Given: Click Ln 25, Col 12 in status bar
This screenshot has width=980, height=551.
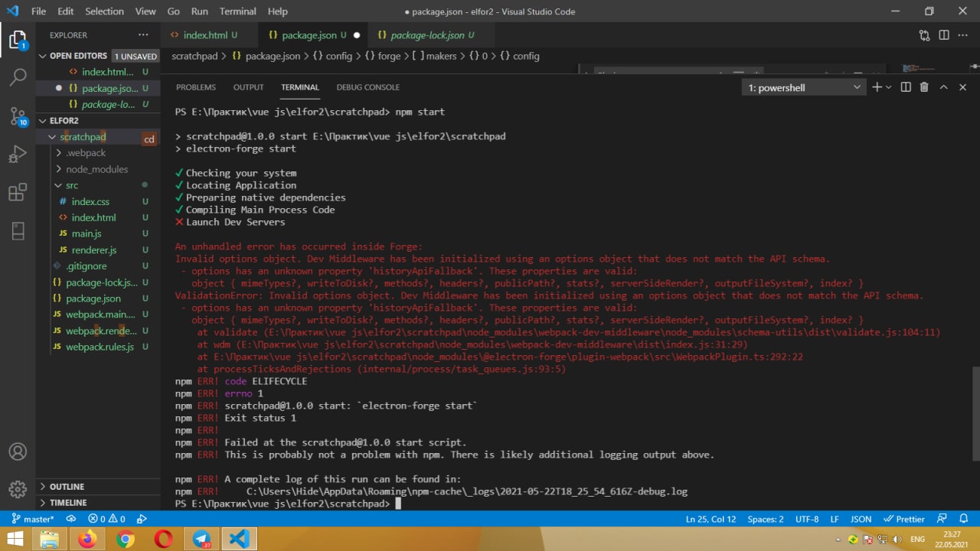Looking at the screenshot, I should coord(710,519).
